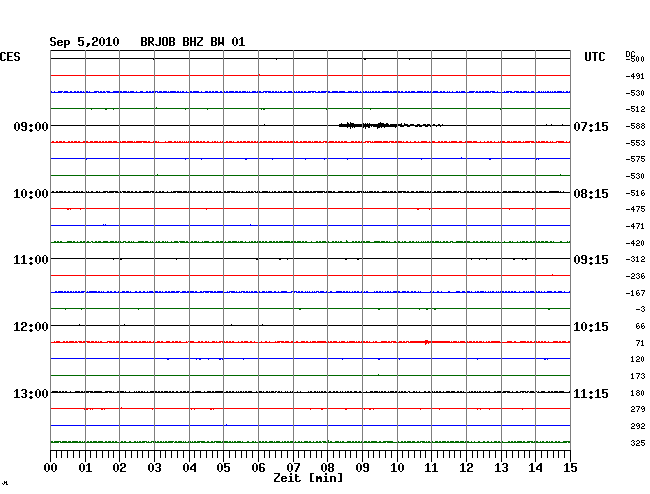Image resolution: width=650 pixels, height=494 pixels.
Task: Click the 00 minute axis label
Action: (x=51, y=468)
